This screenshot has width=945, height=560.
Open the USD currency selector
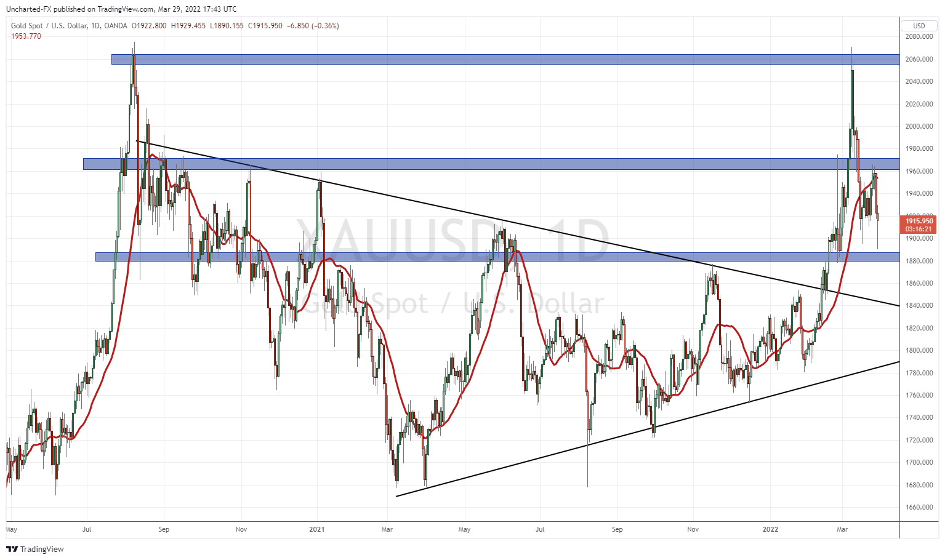pos(919,26)
